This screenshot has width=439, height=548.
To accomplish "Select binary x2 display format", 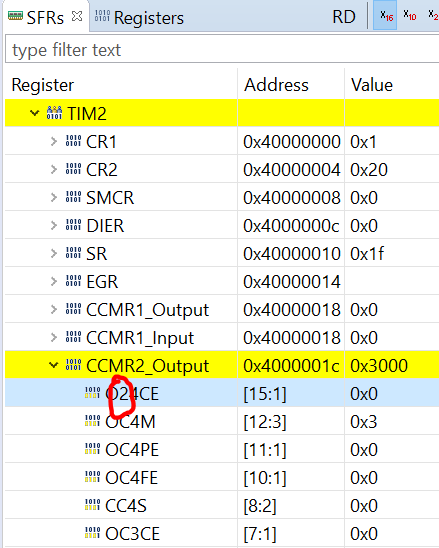I will pyautogui.click(x=433, y=16).
